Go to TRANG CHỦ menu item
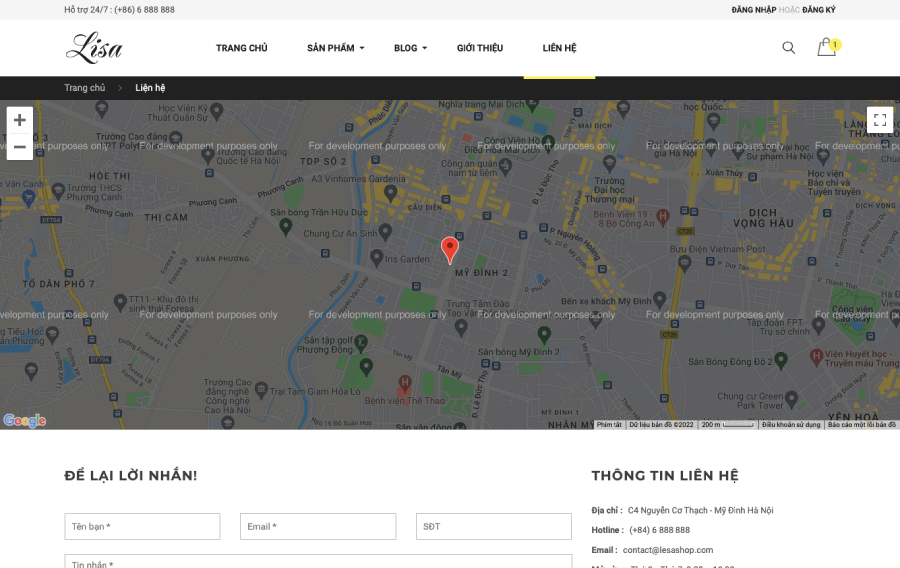Image resolution: width=900 pixels, height=568 pixels. tap(242, 48)
